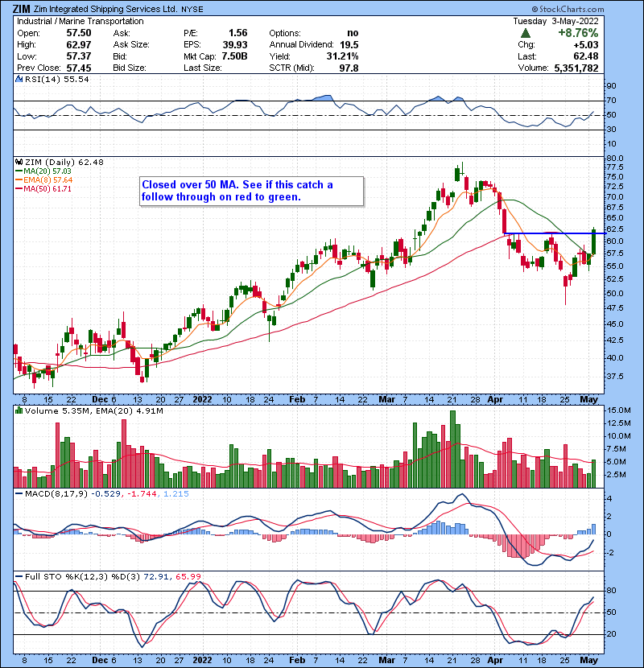Click the 80.0 price axis label
The image size is (644, 668).
(615, 158)
